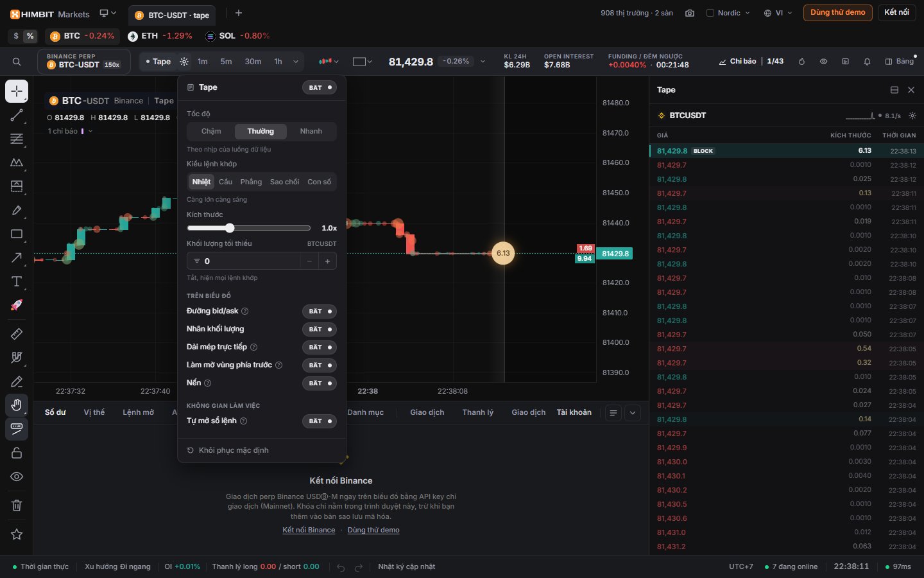This screenshot has width=924, height=578.
Task: Expand the bottom panel chevron
Action: [633, 413]
